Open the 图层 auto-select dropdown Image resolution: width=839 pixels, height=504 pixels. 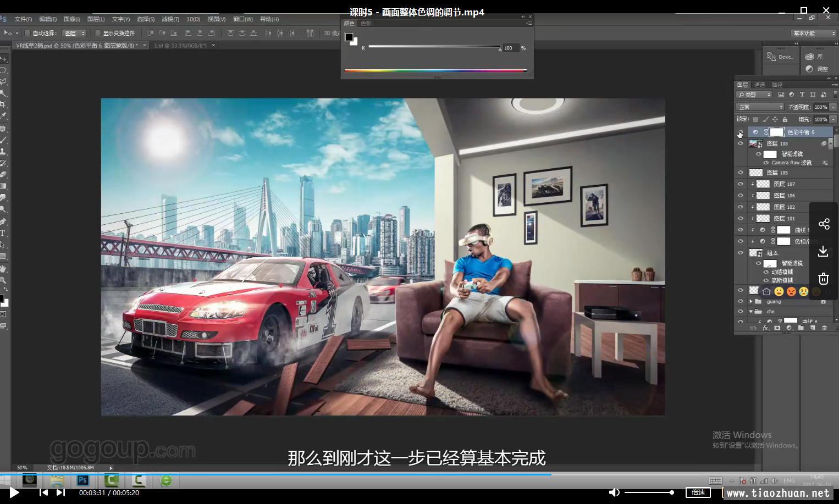tap(74, 33)
